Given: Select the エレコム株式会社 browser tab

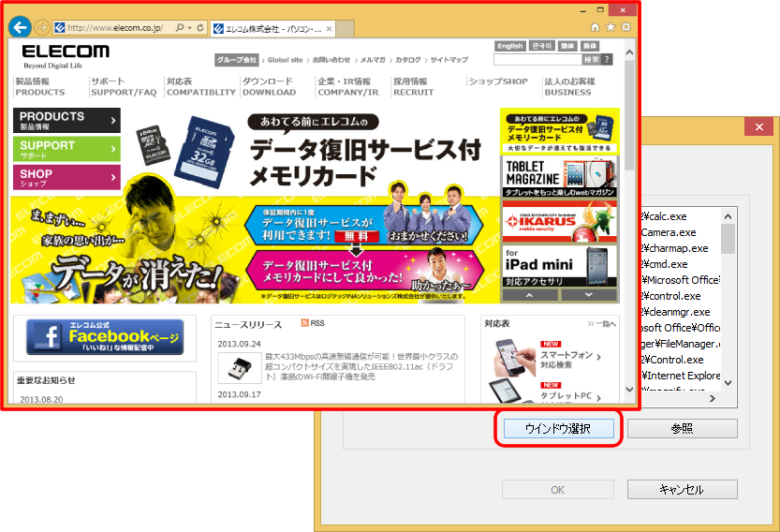Looking at the screenshot, I should (272, 29).
